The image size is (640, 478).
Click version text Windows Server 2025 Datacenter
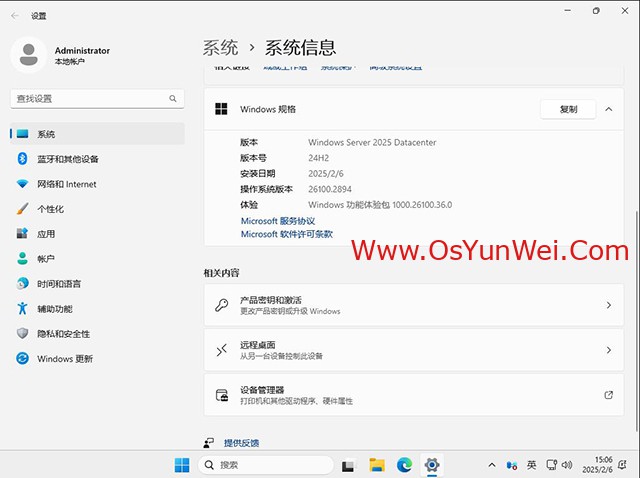point(372,142)
